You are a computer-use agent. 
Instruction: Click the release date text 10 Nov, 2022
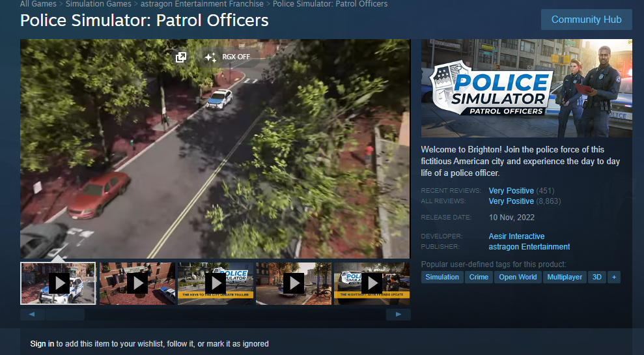click(x=511, y=218)
